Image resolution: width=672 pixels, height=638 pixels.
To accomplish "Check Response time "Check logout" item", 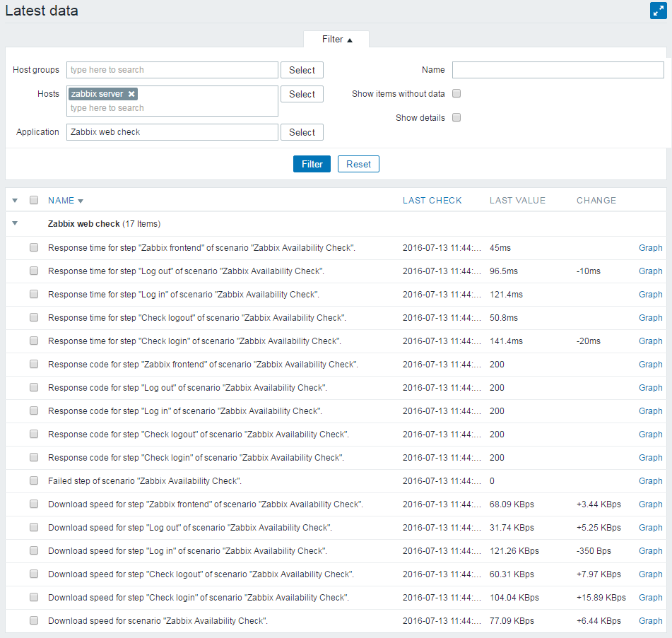I will point(34,317).
